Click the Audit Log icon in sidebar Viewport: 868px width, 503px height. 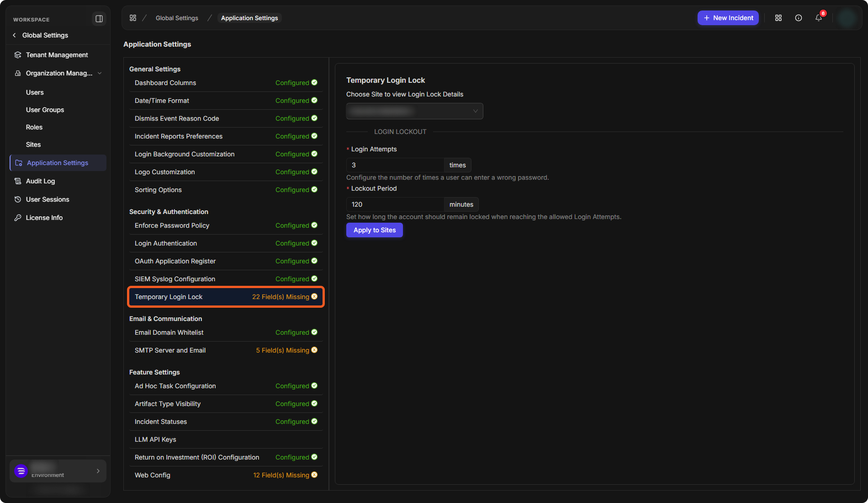[x=18, y=181]
